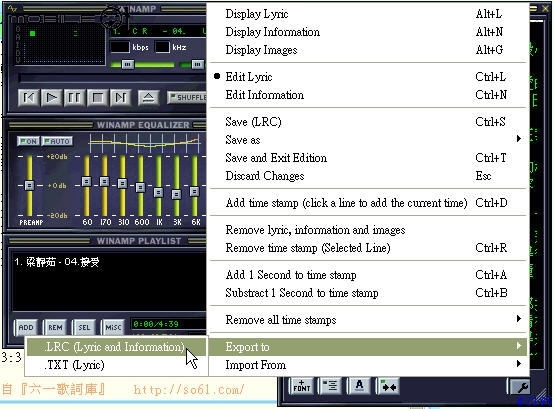Screen dimensions: 554x409
Task: Click the Winamp main menu logo icon
Action: pos(12,8)
